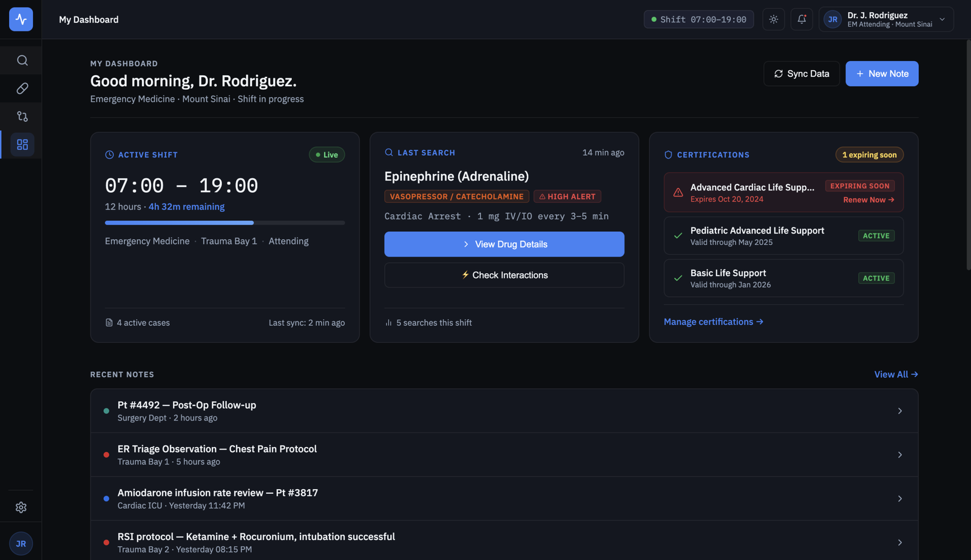The height and width of the screenshot is (560, 971).
Task: Click the pulse logo icon in sidebar
Action: (x=21, y=19)
